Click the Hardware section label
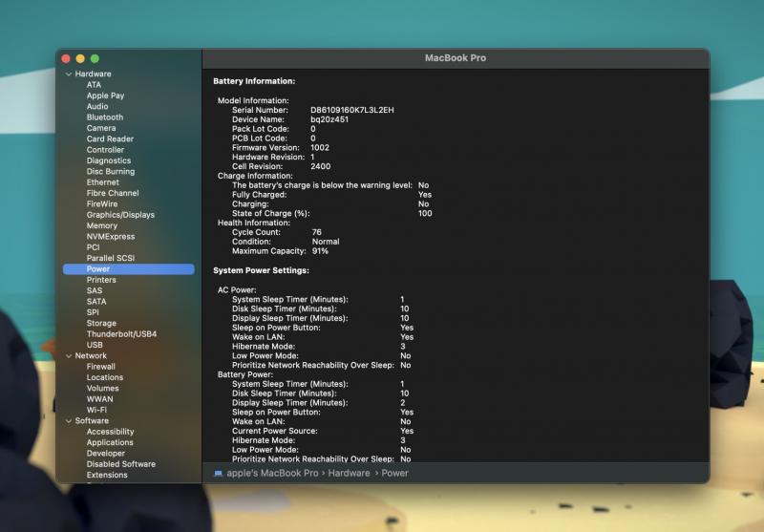 click(x=93, y=74)
